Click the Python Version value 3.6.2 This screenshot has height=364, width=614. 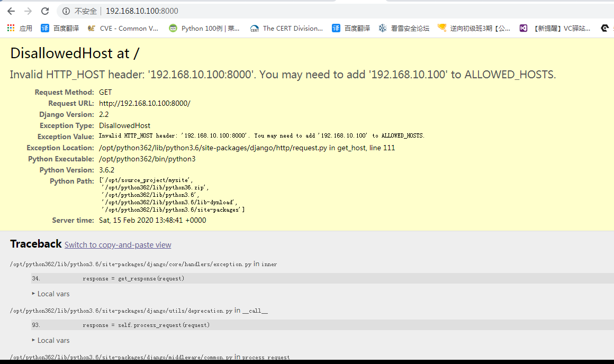pyautogui.click(x=106, y=170)
